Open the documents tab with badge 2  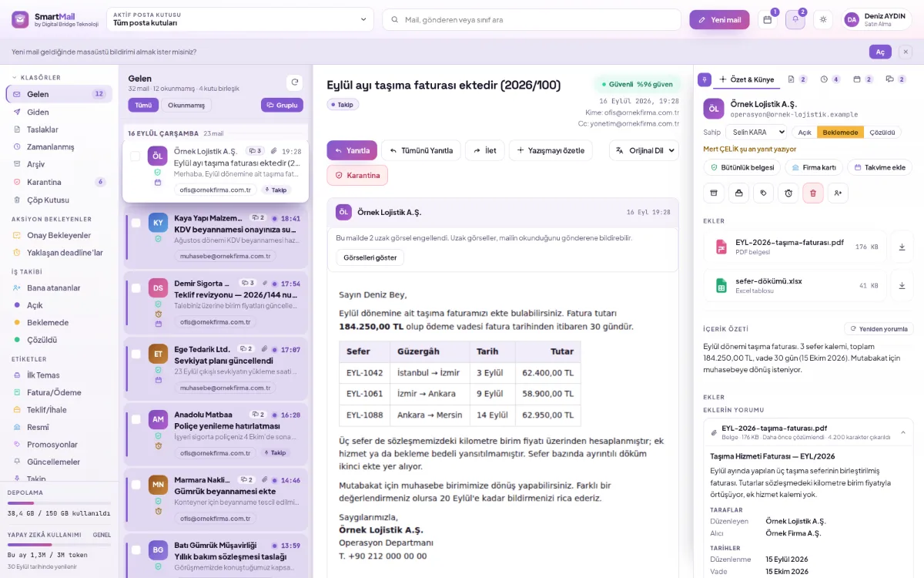[797, 79]
